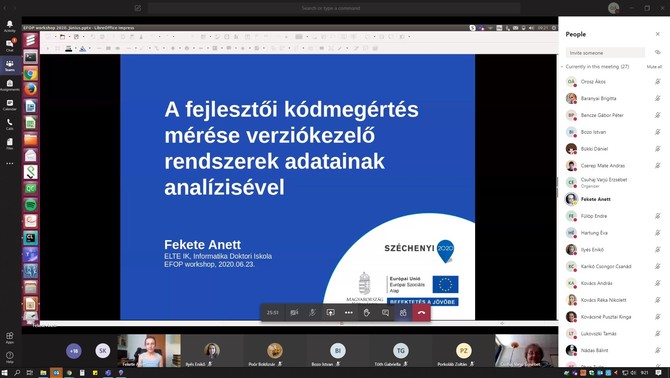The height and width of the screenshot is (378, 670).
Task: Open the Activity feed in Teams sidebar
Action: [9, 26]
